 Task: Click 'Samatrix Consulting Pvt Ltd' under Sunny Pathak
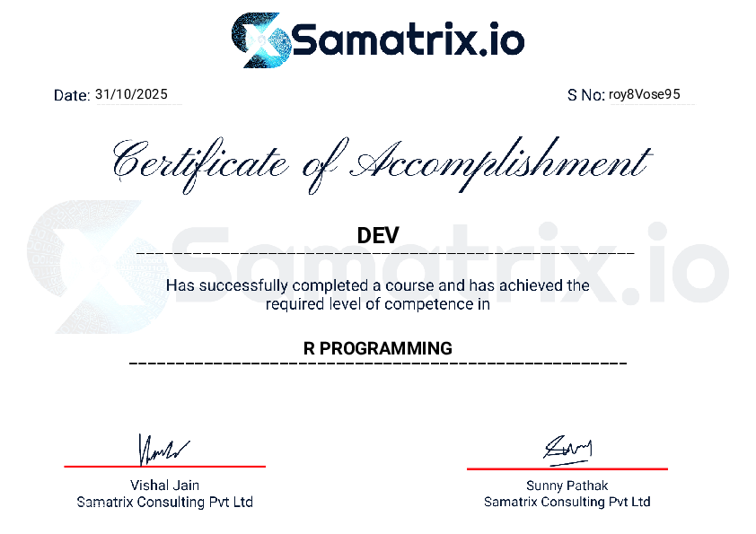click(x=567, y=502)
